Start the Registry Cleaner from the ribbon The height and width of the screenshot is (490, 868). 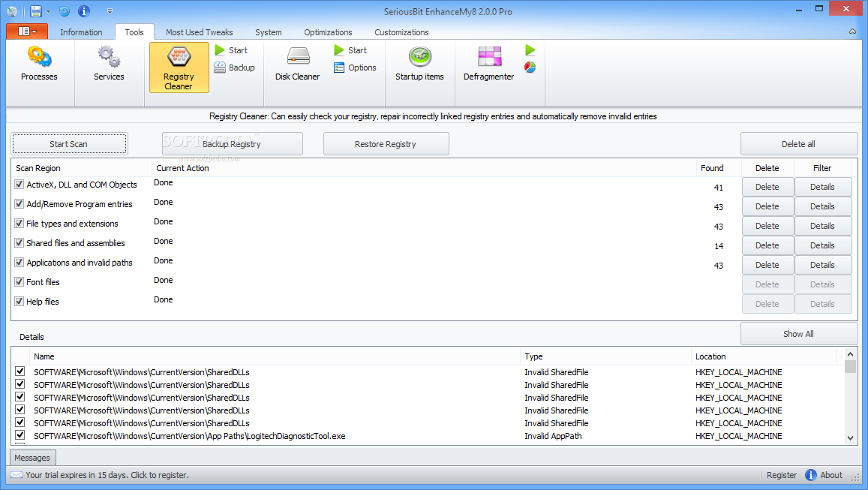pos(231,50)
